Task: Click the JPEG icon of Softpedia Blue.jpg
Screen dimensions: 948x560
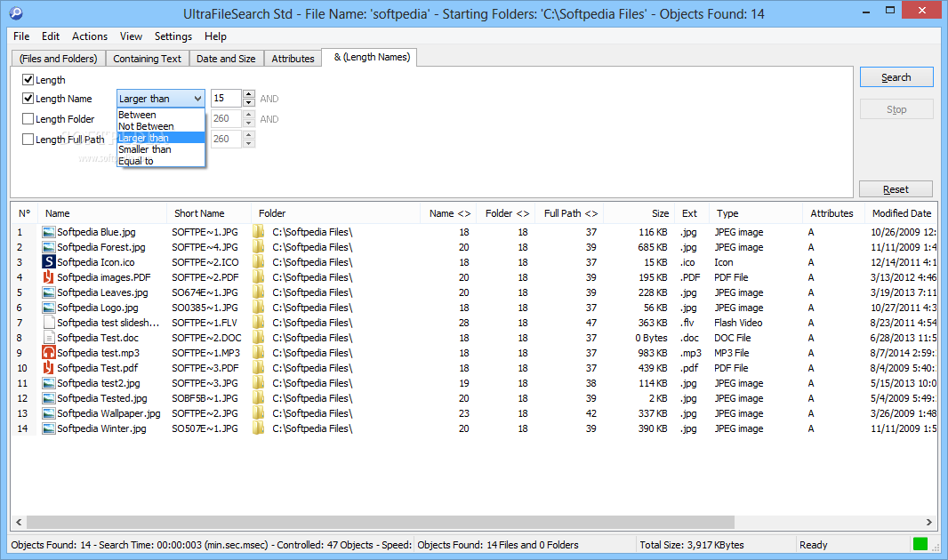Action: coord(48,232)
